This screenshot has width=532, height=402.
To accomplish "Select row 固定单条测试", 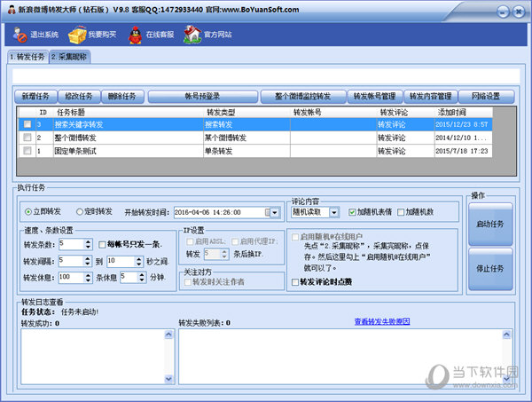I will [x=255, y=151].
